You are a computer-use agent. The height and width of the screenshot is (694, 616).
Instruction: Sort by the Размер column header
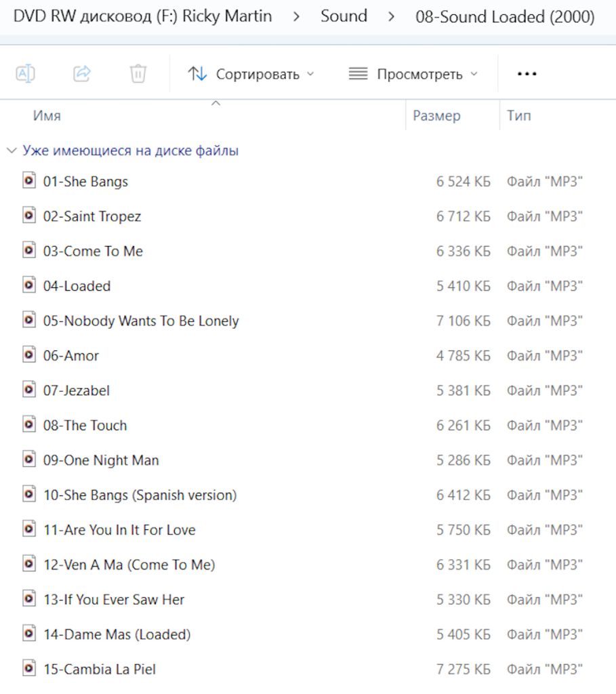436,116
